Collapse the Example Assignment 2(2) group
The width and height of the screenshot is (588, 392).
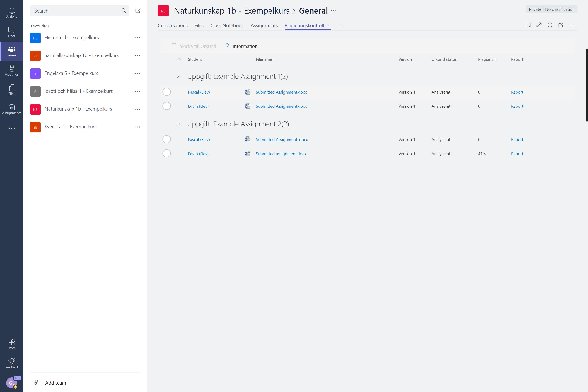(x=179, y=124)
